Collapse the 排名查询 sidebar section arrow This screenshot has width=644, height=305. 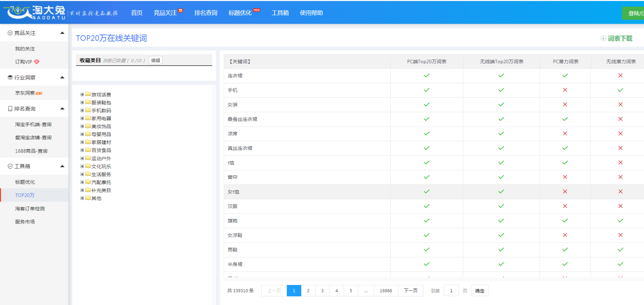(x=62, y=108)
